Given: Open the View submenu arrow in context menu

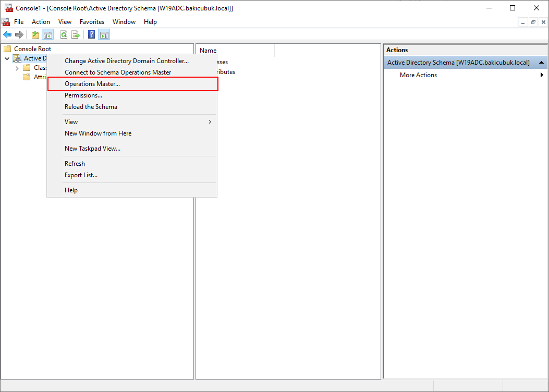Looking at the screenshot, I should click(210, 122).
